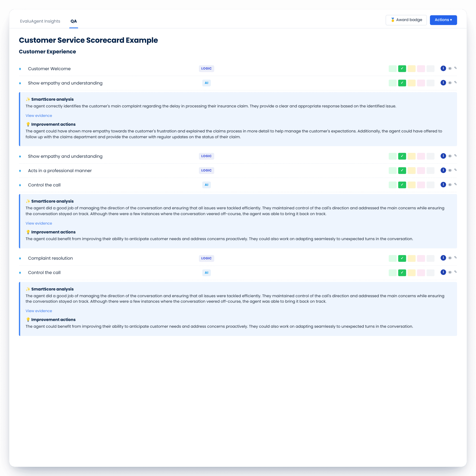
Task: Click the Customer Experience section heading
Action: tap(47, 52)
